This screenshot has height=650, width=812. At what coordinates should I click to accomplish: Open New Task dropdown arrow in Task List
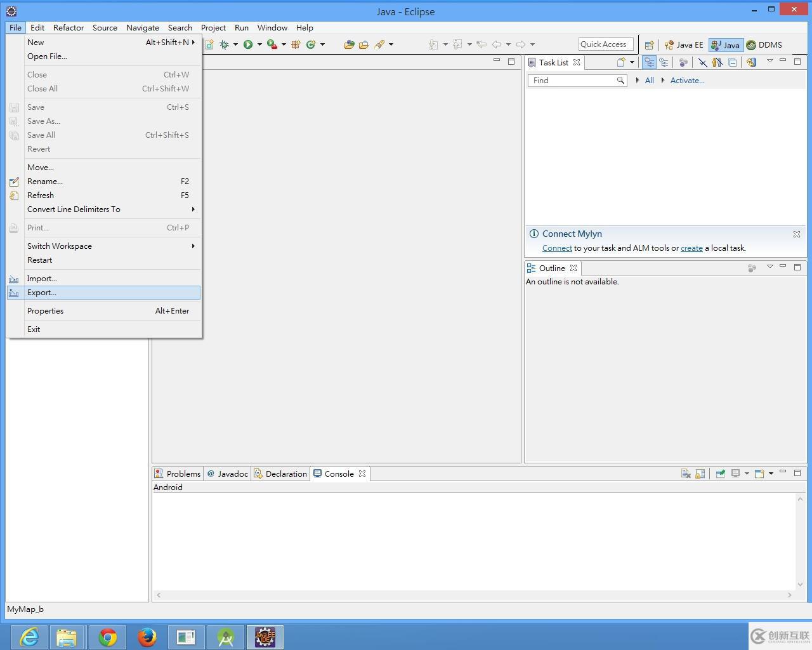click(x=632, y=62)
